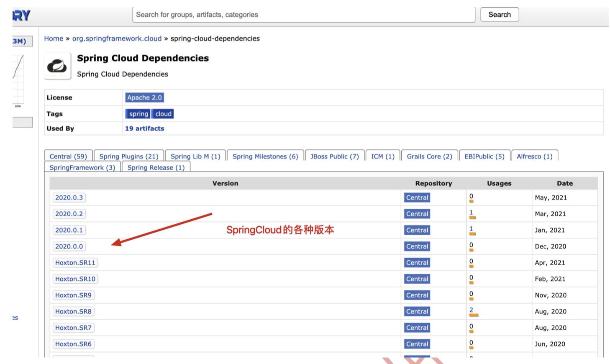Switch to Central (59) tab

68,156
